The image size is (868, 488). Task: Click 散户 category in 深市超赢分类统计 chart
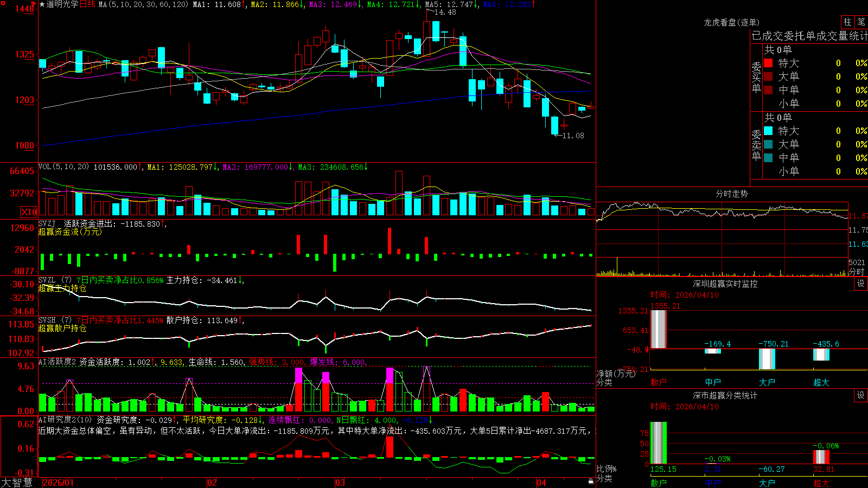pos(659,483)
